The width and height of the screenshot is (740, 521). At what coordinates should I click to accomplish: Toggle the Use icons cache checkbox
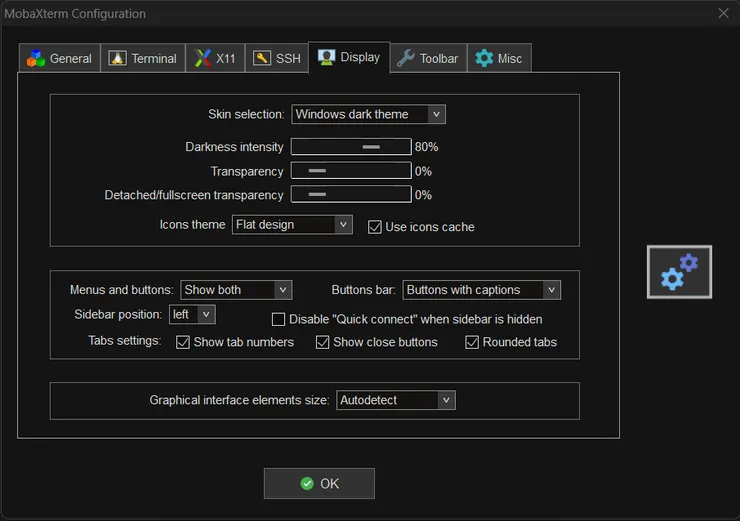tap(375, 227)
